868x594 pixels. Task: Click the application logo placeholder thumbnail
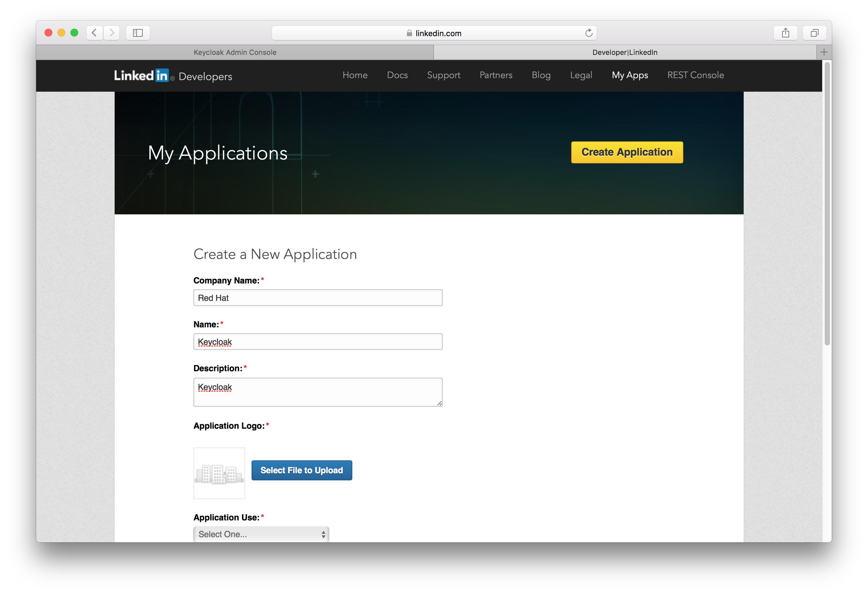pyautogui.click(x=219, y=473)
